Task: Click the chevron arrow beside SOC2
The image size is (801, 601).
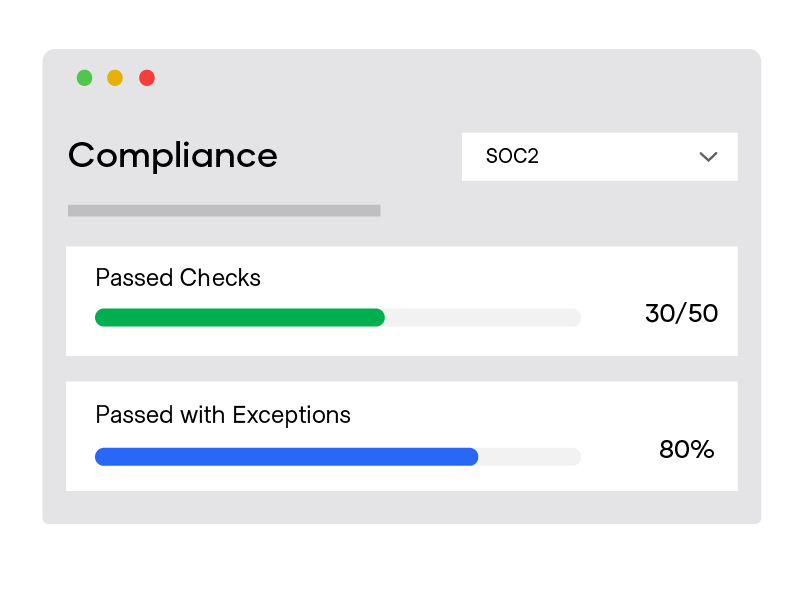Action: (x=709, y=157)
